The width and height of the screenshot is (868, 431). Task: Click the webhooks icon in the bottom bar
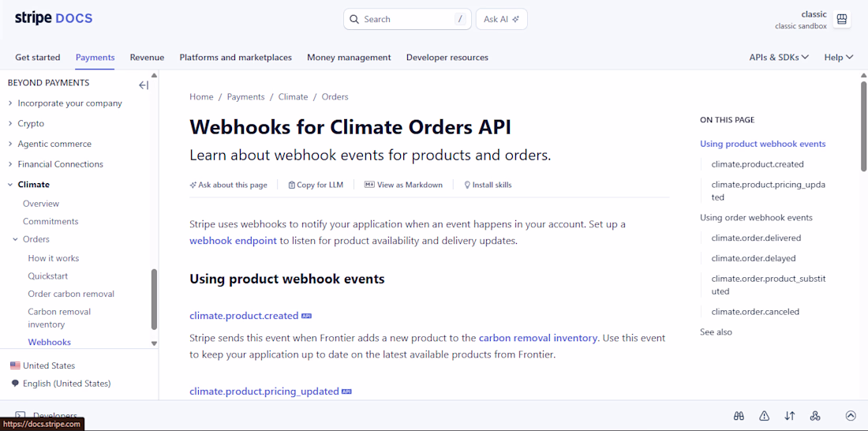(x=815, y=415)
